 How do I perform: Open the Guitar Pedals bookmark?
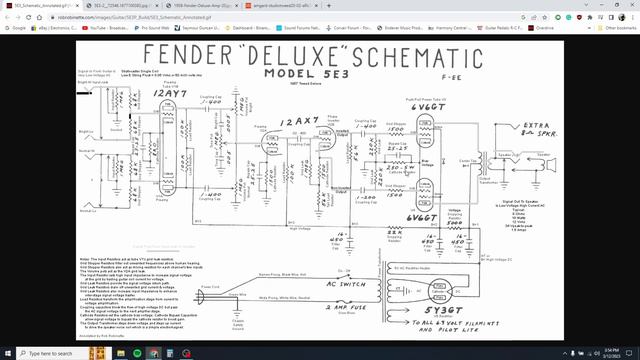click(x=500, y=28)
